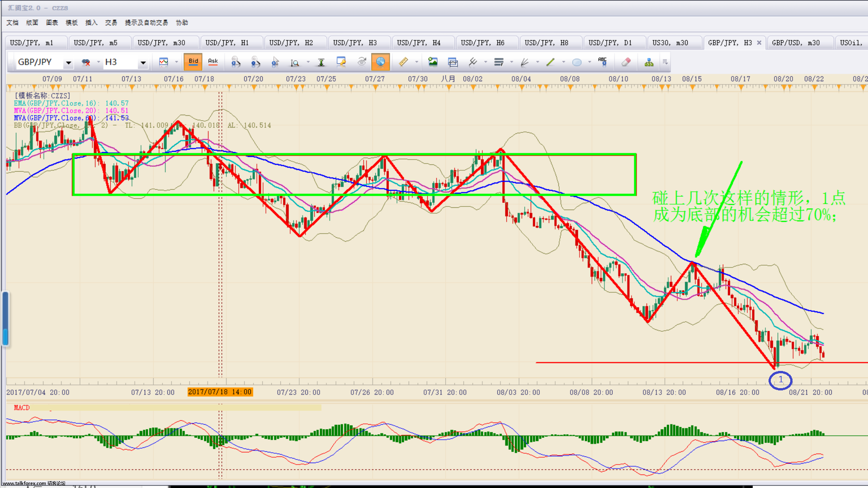Select the ABC text label tool
The width and height of the screenshot is (868, 488).
tap(603, 62)
